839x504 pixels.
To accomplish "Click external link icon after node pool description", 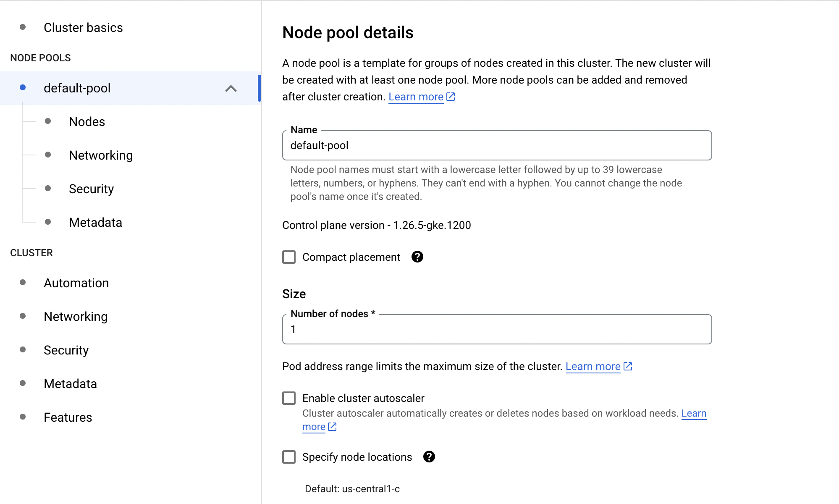I will (451, 97).
